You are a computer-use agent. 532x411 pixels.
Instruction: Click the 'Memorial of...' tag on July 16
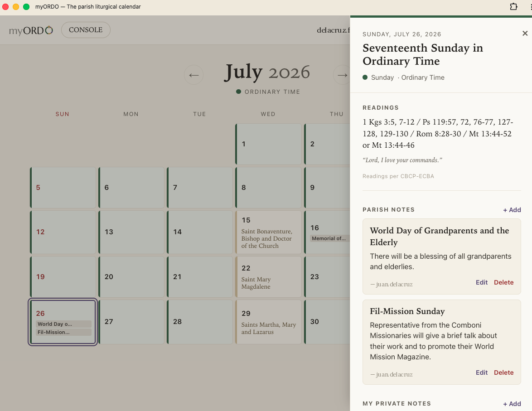[x=329, y=239]
